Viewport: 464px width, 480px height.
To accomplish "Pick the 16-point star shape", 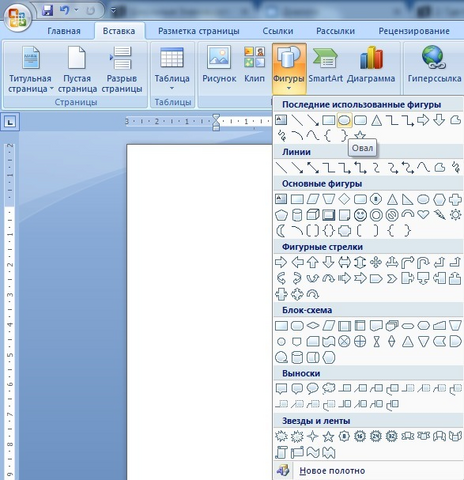I will (360, 436).
